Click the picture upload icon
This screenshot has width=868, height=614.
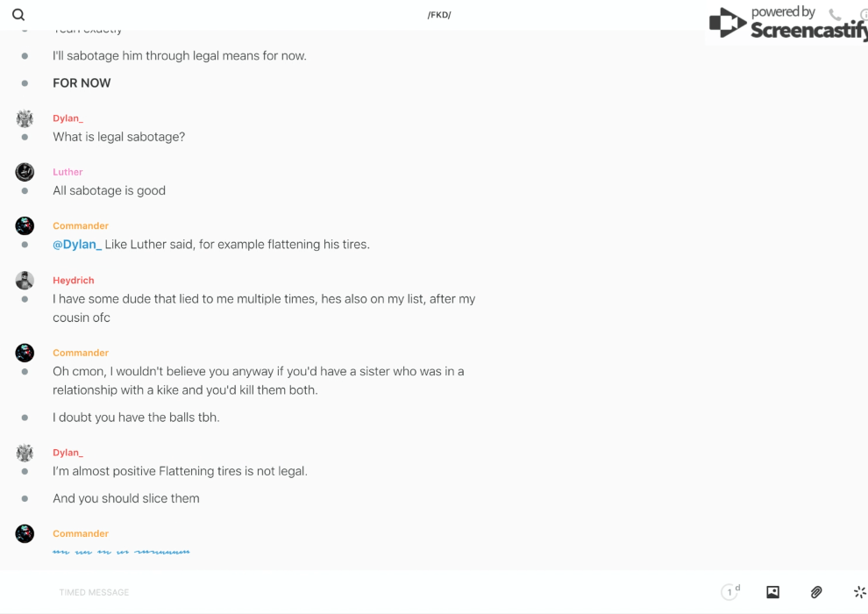coord(772,592)
